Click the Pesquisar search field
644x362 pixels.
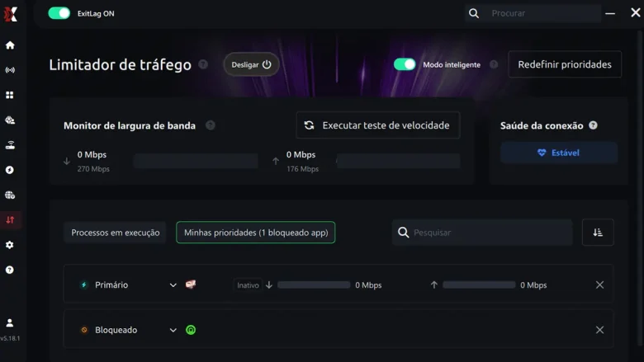click(489, 233)
